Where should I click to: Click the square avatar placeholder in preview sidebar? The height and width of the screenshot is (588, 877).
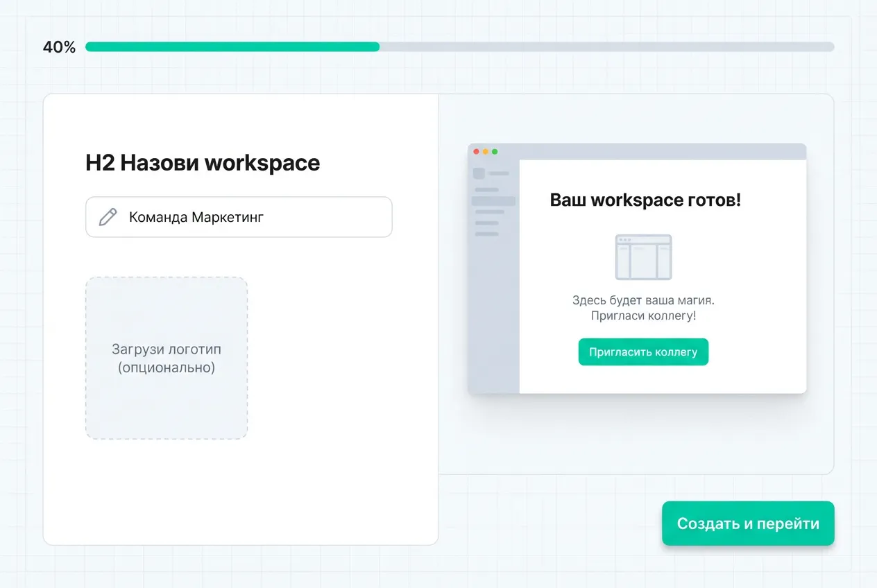click(x=479, y=173)
